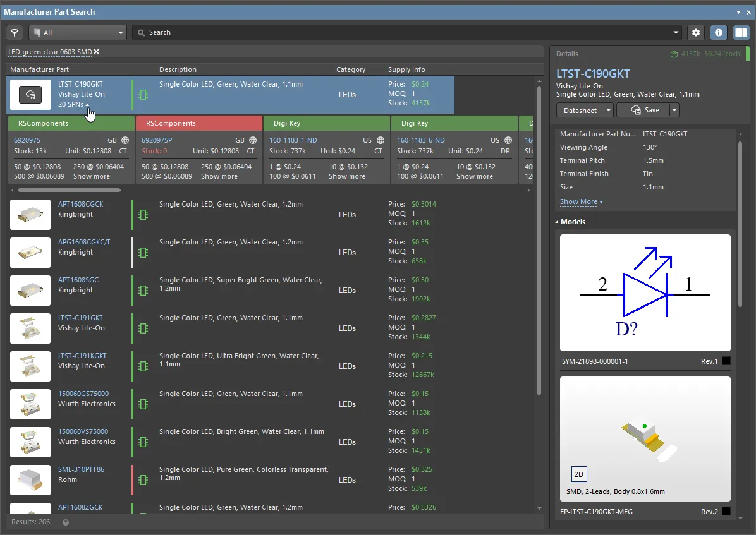Click the globe icon on RSComponents 6920975P card
The image size is (756, 535).
[253, 140]
